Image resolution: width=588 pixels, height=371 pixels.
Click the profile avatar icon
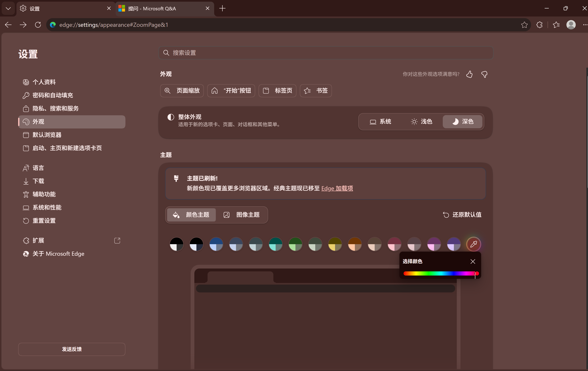point(571,25)
